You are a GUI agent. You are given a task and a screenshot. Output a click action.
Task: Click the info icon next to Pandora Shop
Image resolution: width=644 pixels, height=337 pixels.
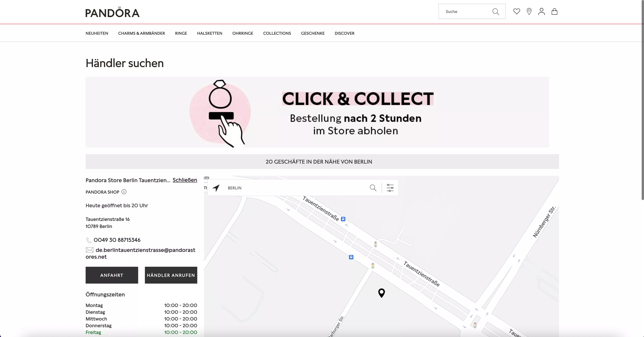[x=124, y=192]
